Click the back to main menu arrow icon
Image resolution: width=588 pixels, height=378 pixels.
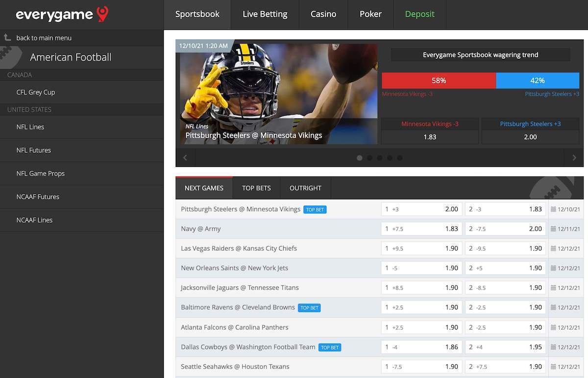pyautogui.click(x=7, y=38)
